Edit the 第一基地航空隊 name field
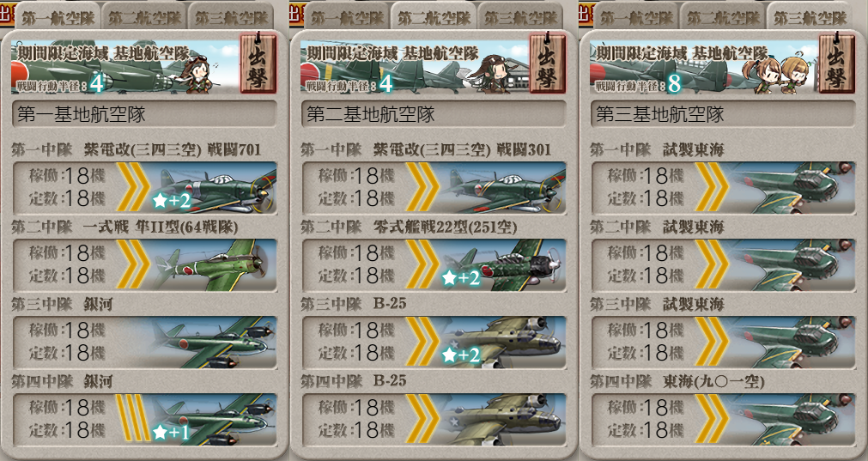The image size is (868, 461). (x=144, y=114)
